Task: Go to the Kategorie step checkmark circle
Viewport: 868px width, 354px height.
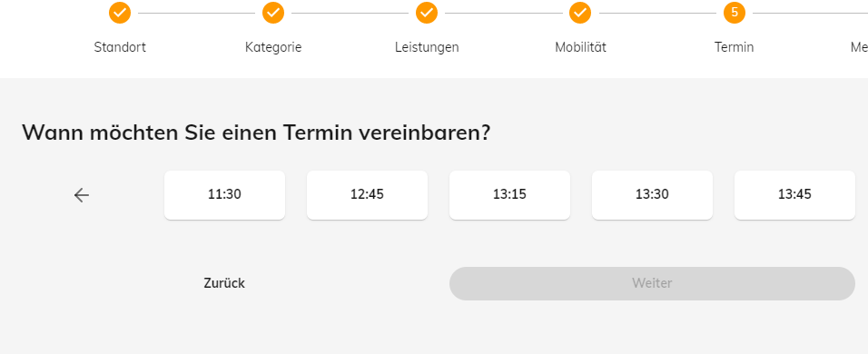Action: tap(273, 13)
